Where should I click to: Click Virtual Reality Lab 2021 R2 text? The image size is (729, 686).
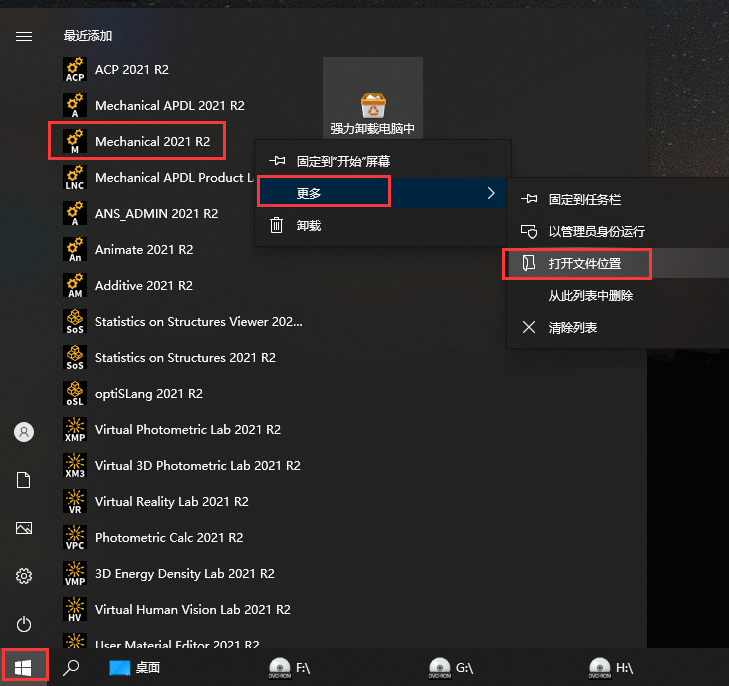(x=172, y=501)
